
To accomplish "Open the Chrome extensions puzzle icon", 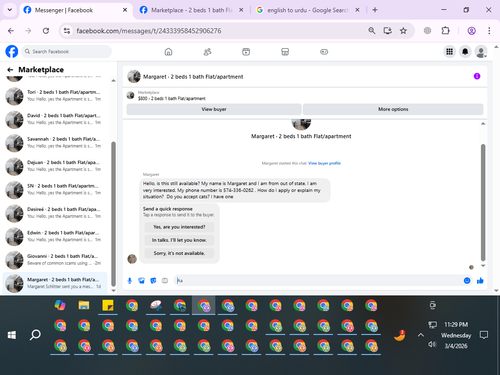I will [x=445, y=31].
